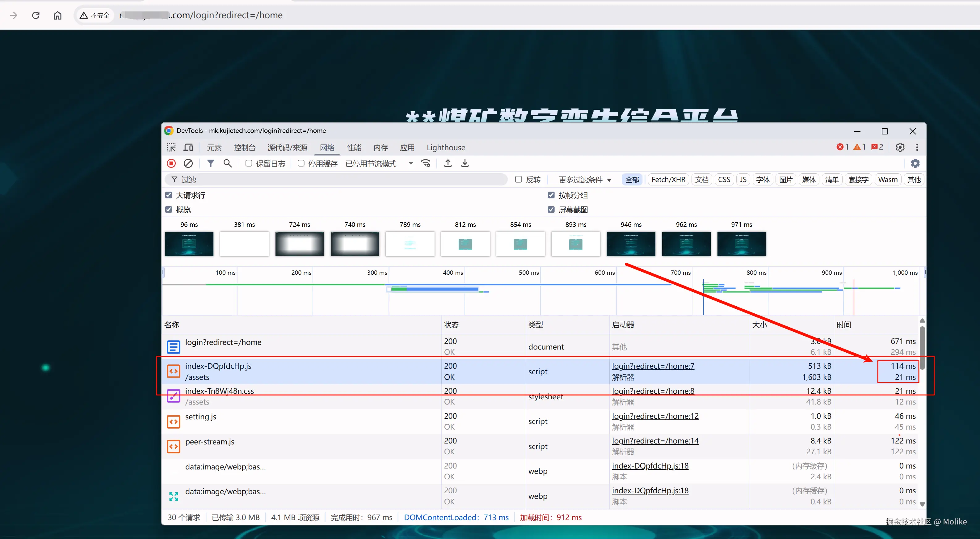Select the Fetch/XHR filter button
Viewport: 980px width, 539px height.
pyautogui.click(x=668, y=180)
